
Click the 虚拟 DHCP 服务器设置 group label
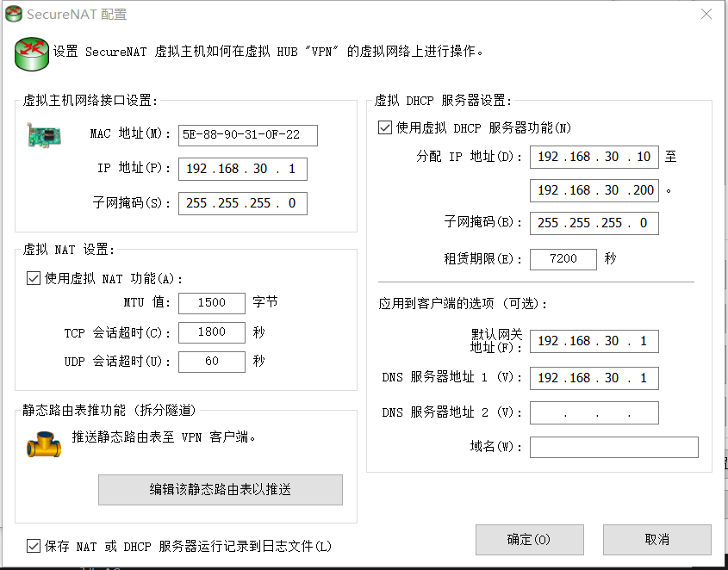(443, 101)
